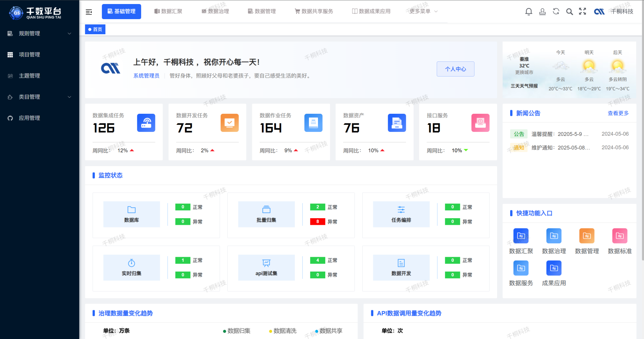Switch to the 数据共享服务 top menu
The height and width of the screenshot is (339, 644).
tap(314, 11)
